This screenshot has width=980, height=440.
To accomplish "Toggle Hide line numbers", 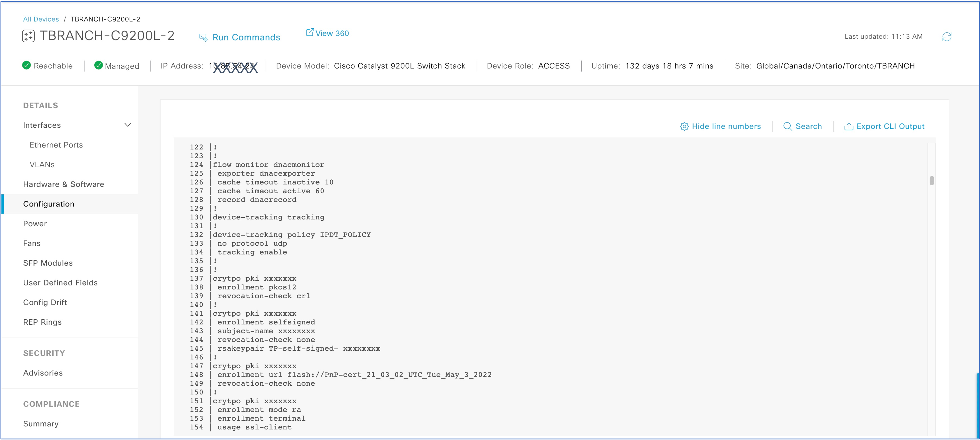I will tap(726, 126).
